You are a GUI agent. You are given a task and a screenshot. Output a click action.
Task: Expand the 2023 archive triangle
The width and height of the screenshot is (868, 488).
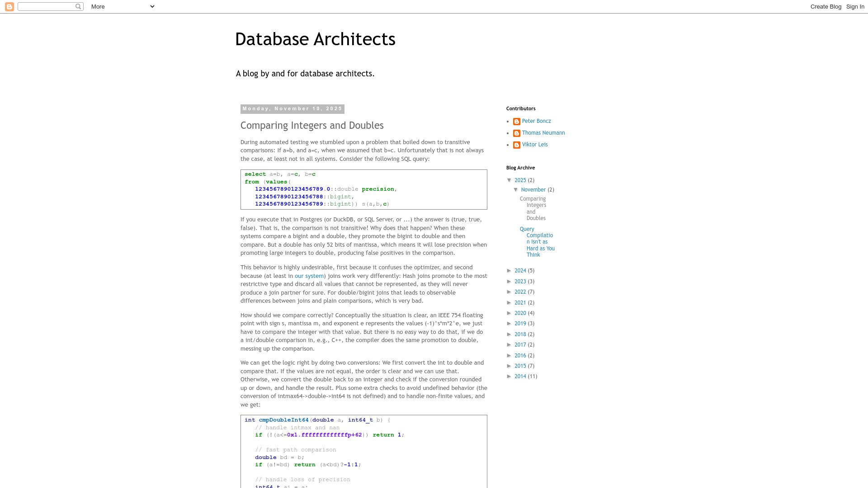point(509,282)
